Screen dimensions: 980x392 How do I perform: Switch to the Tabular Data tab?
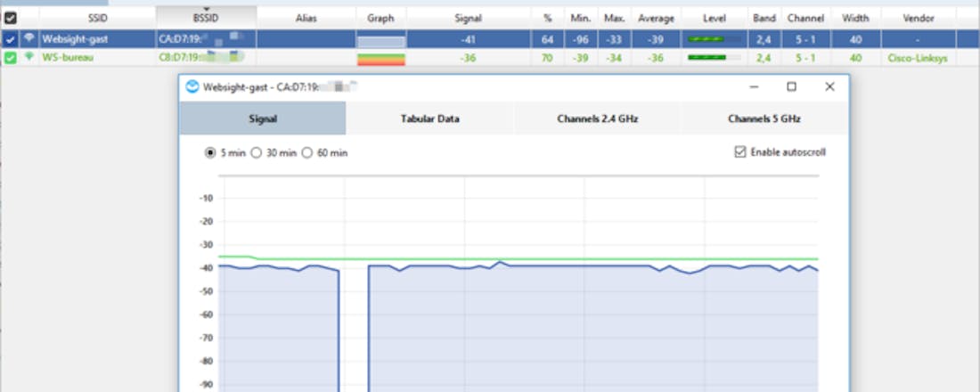[x=429, y=118]
